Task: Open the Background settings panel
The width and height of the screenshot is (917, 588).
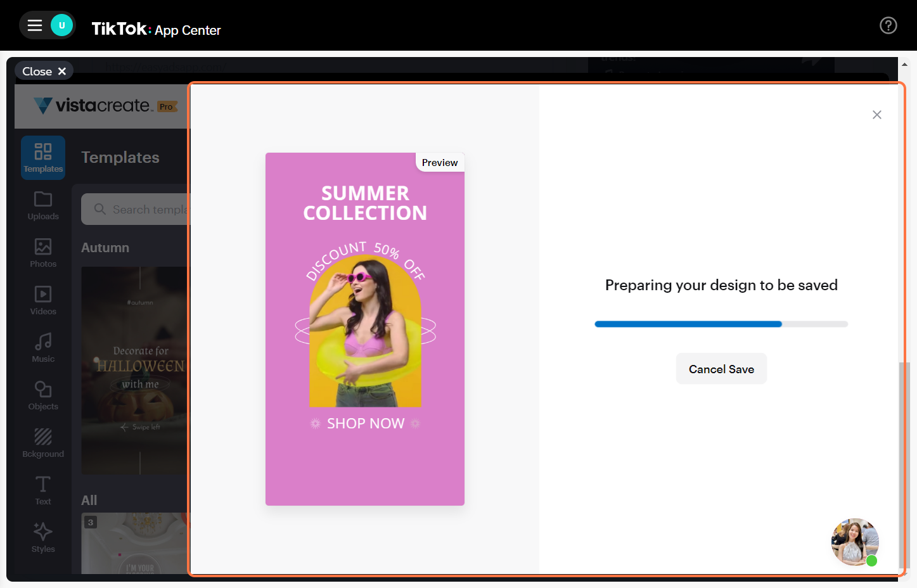Action: (x=43, y=443)
